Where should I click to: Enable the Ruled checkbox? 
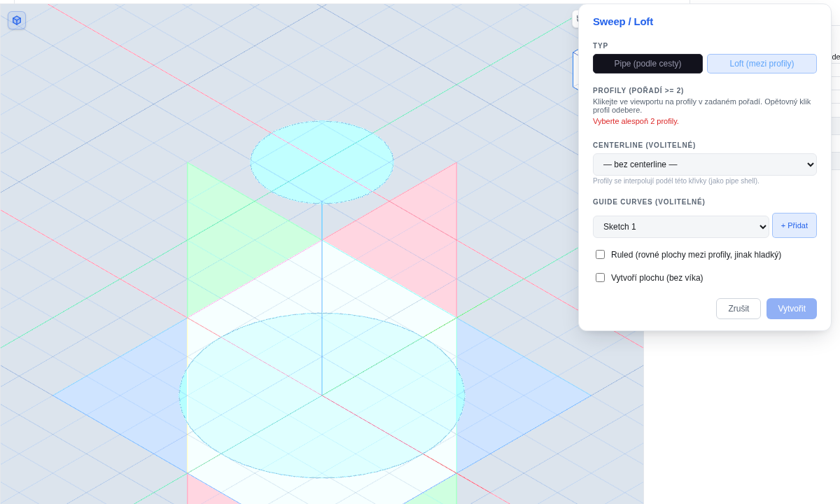coord(600,254)
